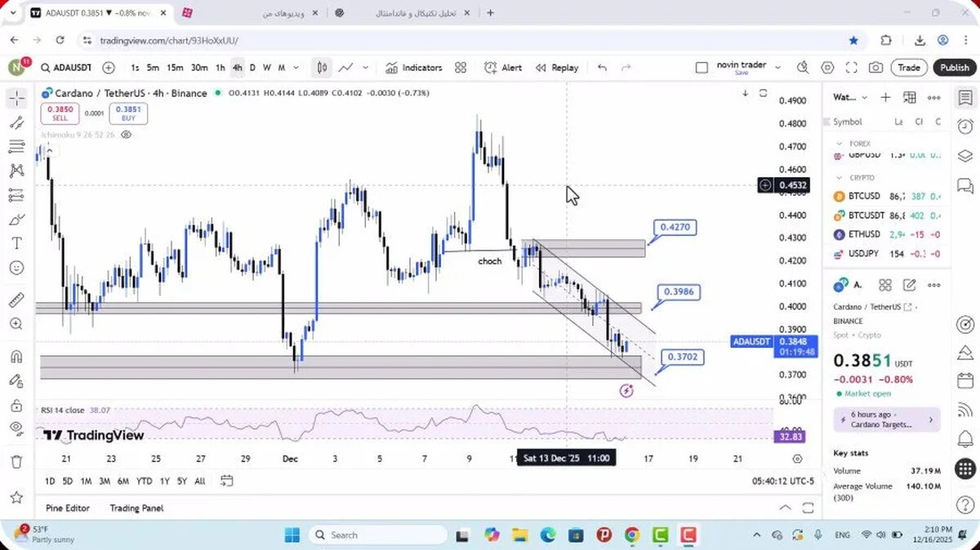
Task: Enter fullscreen mode
Action: pos(851,68)
